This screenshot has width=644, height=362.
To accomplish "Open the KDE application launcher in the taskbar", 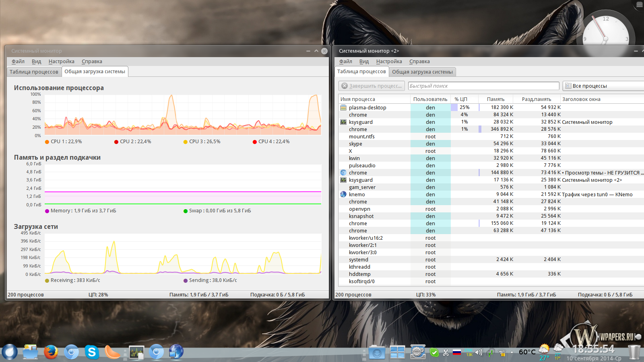I will click(x=10, y=352).
